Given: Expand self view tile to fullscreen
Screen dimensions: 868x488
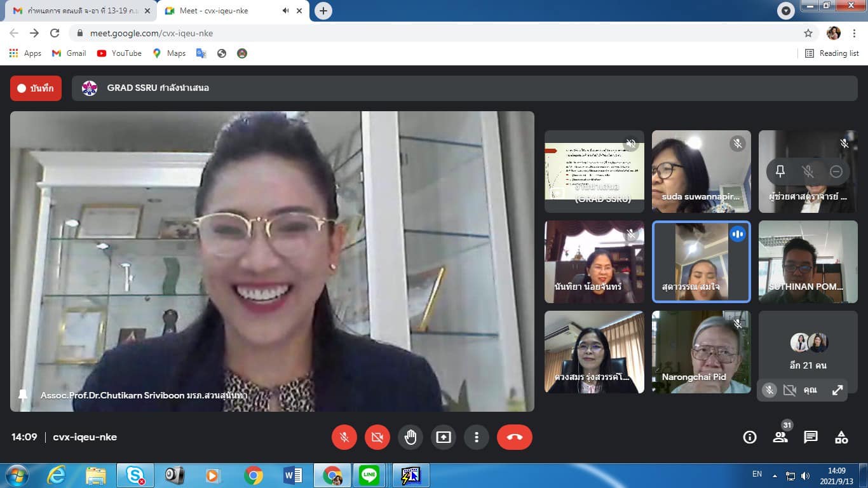Looking at the screenshot, I should [x=837, y=390].
